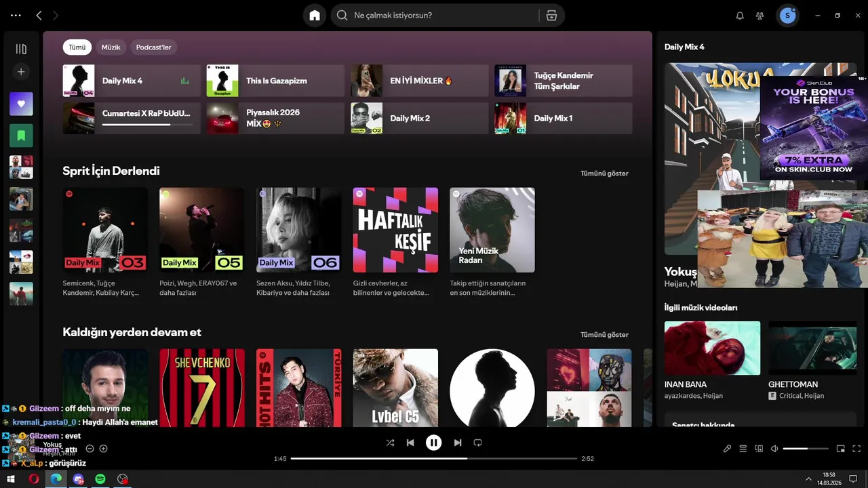Open the SHEVCHENKO 7 album cover
This screenshot has width=868, height=488.
pos(201,388)
